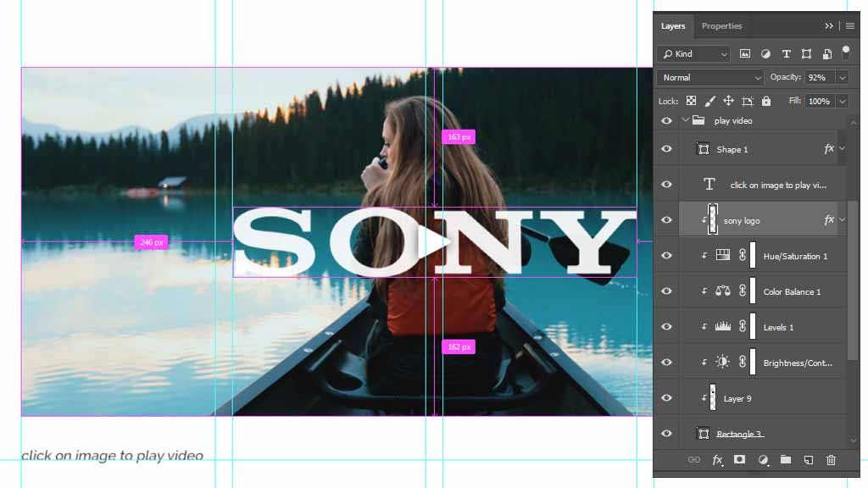
Task: Open the blend mode Normal dropdown
Action: (x=710, y=77)
